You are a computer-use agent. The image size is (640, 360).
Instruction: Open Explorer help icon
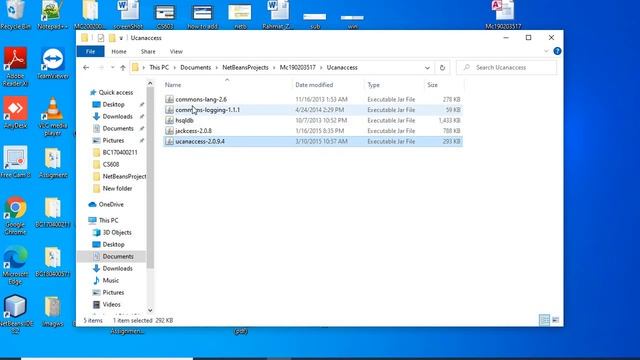coord(557,51)
